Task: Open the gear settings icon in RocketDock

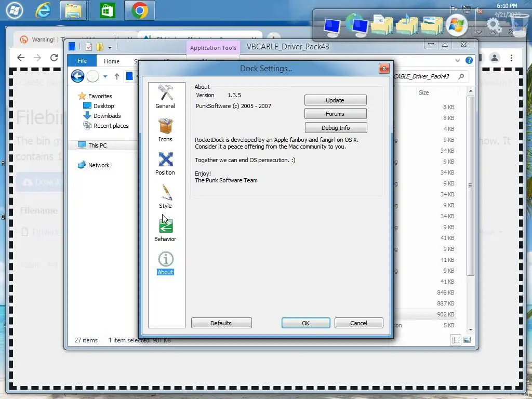Action: click(494, 25)
